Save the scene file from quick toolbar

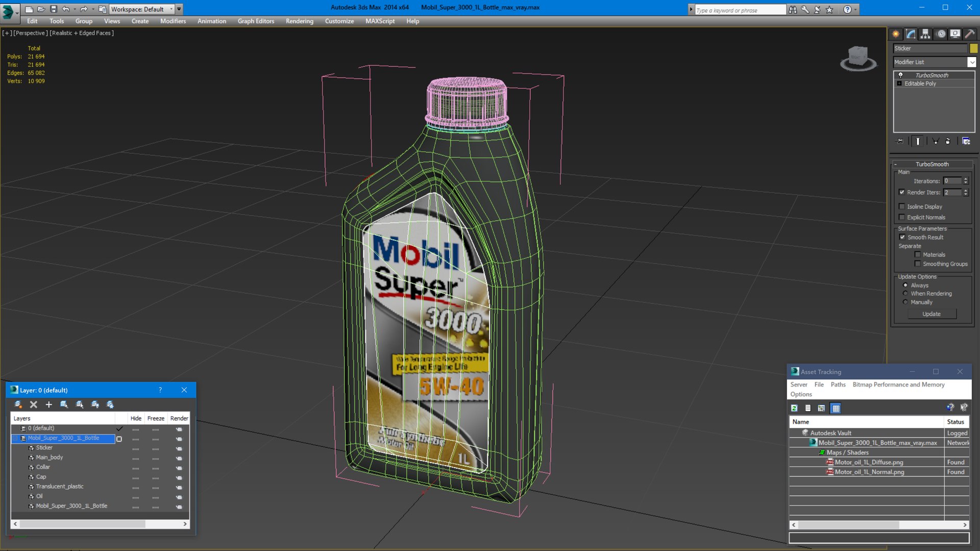point(54,9)
